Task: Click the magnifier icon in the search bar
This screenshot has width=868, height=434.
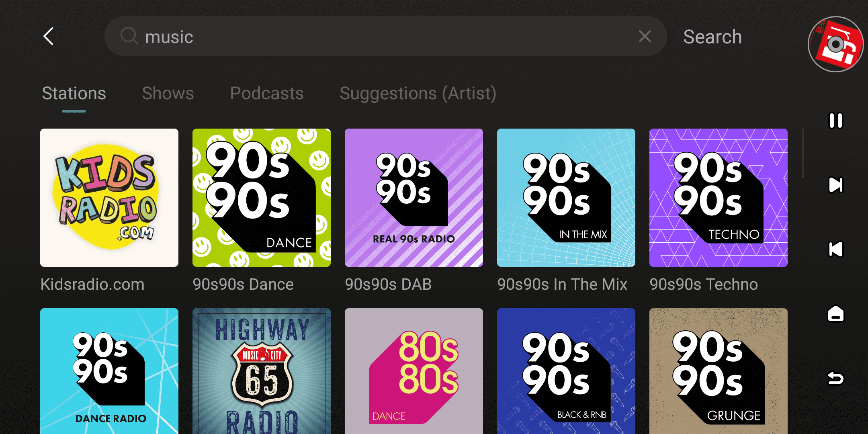Action: click(x=129, y=36)
